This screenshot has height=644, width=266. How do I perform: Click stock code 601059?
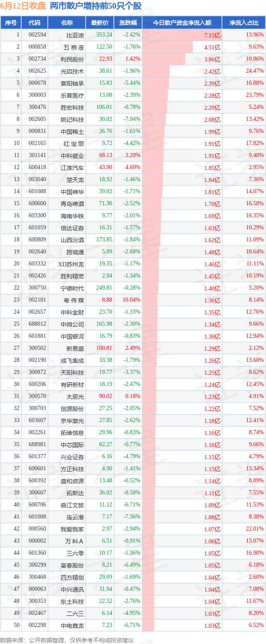point(38,228)
